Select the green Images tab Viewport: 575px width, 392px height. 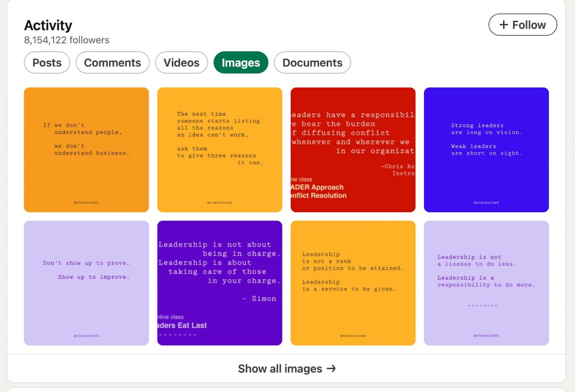[x=241, y=63]
